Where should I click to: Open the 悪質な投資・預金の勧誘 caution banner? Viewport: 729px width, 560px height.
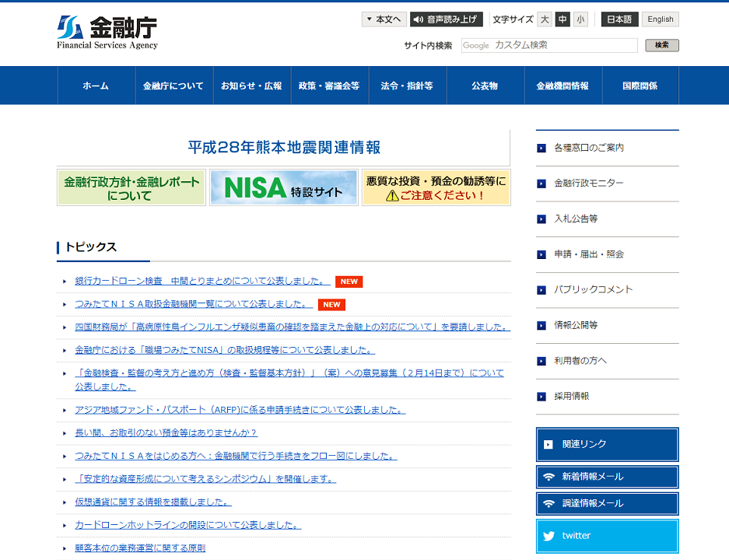(436, 187)
